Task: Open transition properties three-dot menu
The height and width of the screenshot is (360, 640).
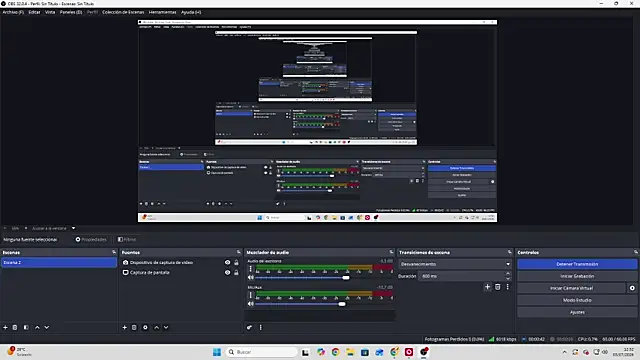Action: tap(507, 287)
